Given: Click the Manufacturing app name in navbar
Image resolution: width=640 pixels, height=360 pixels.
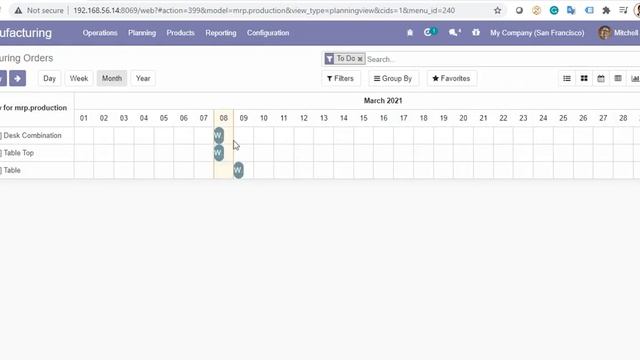Looking at the screenshot, I should [26, 33].
